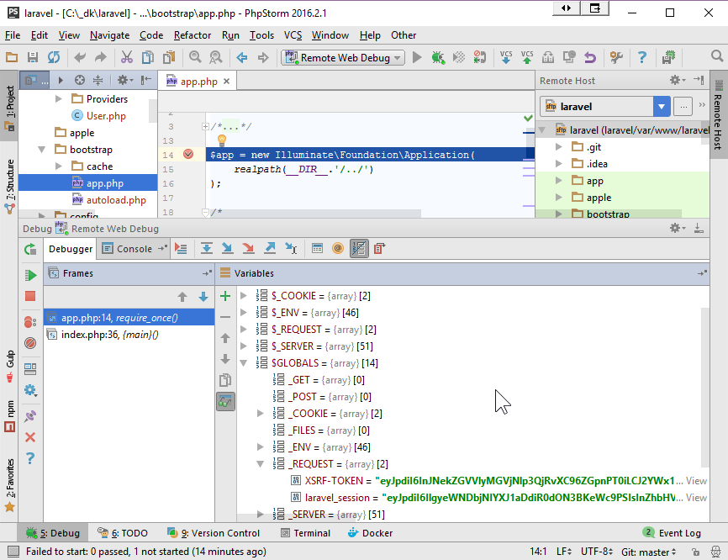Open the Refactor menu
The width and height of the screenshot is (728, 560).
click(x=193, y=35)
